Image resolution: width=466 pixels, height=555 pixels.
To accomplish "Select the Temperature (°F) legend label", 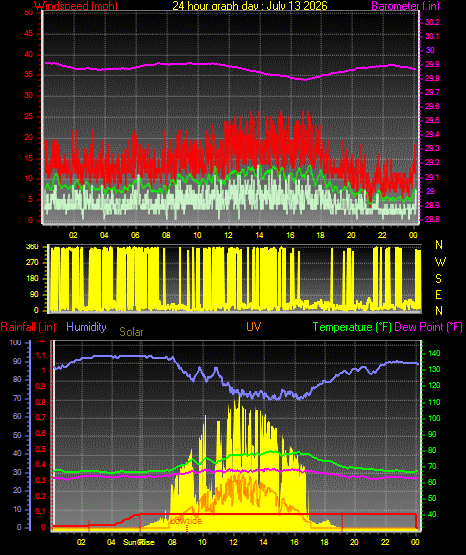I will click(x=352, y=327).
